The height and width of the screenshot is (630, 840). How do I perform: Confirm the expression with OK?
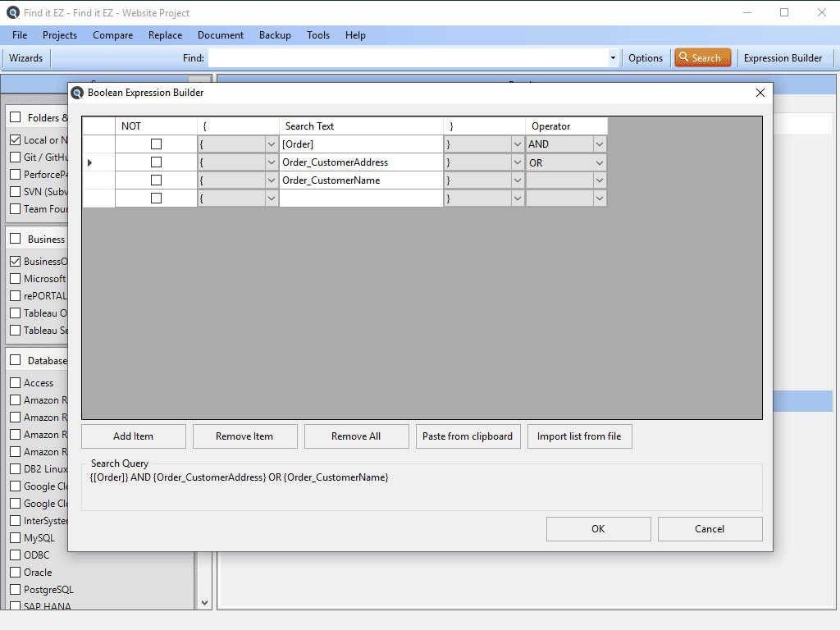click(x=598, y=529)
